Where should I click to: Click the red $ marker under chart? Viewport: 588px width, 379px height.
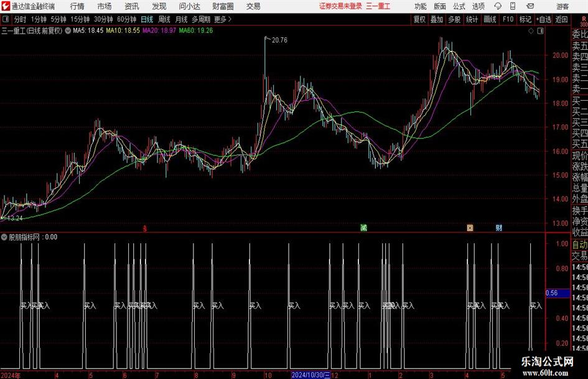(145, 228)
